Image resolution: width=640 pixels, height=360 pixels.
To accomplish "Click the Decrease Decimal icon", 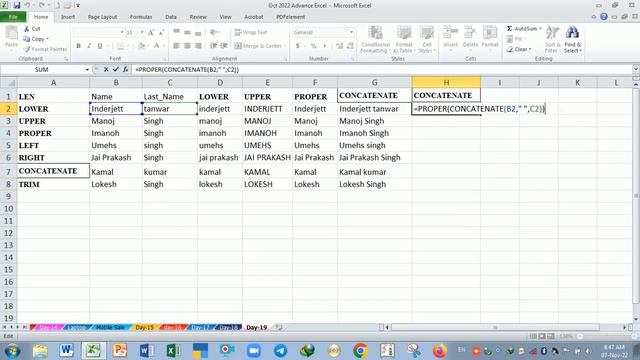I will 350,46.
